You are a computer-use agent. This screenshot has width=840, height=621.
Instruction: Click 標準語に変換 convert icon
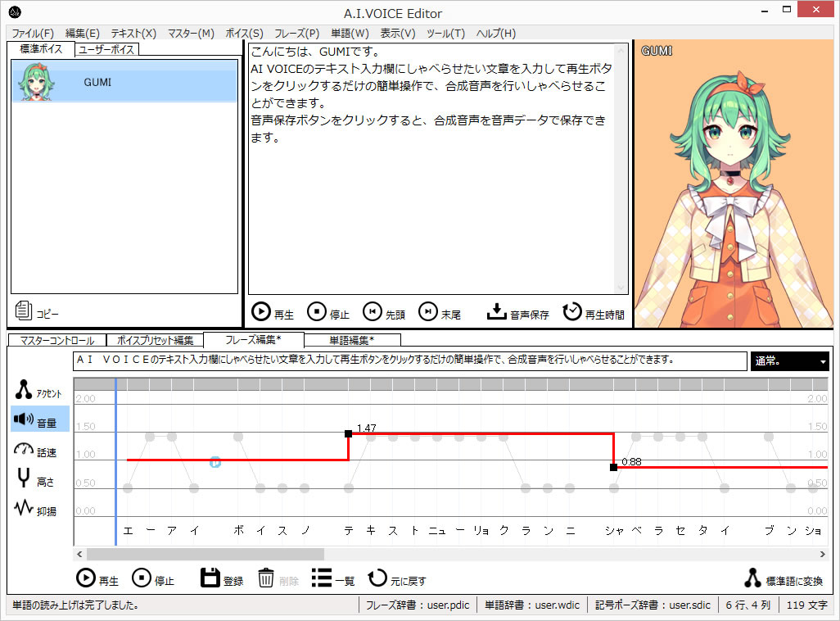[x=752, y=578]
